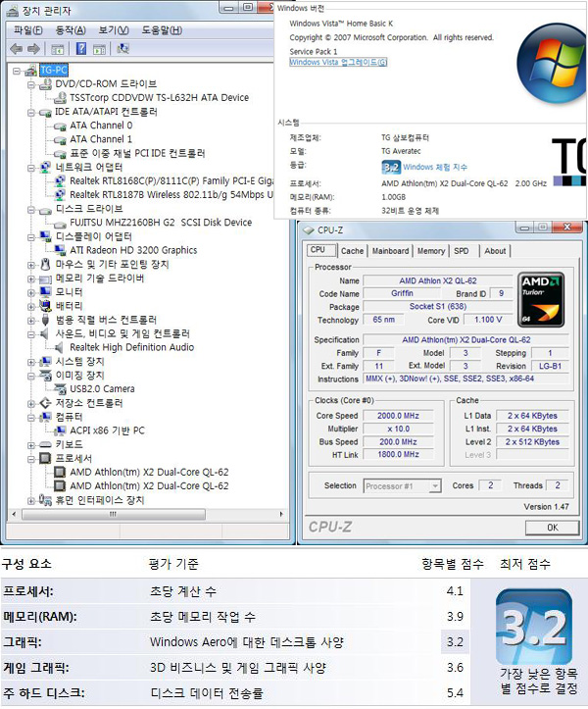Image resolution: width=588 pixels, height=709 pixels.
Task: Collapse the 디스플레이 어댑터 category
Action: pyautogui.click(x=30, y=237)
